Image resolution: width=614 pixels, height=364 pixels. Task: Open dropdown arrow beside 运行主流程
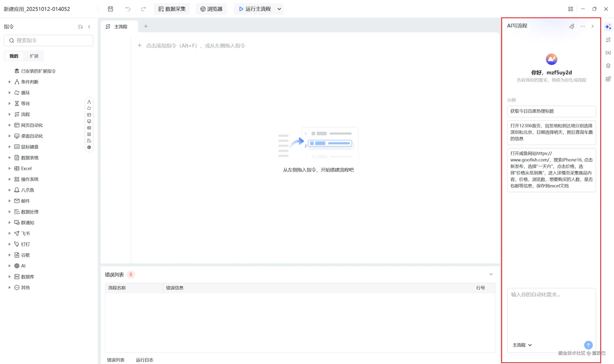279,9
